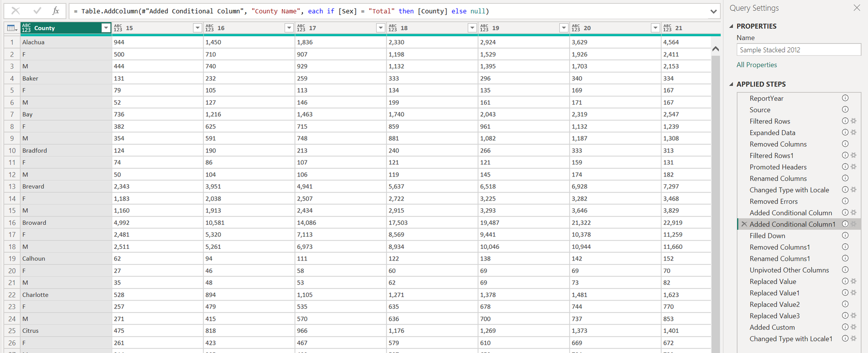Close the Query Settings pane
Image resolution: width=868 pixels, height=353 pixels.
(x=857, y=8)
